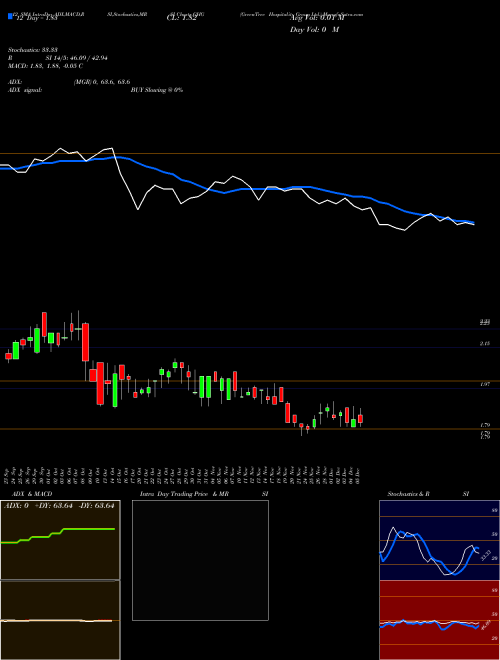Click the "MACD: 1.83, 1.88, -0.05 C" line
Image resolution: width=500 pixels, height=660 pixels.
45,66
